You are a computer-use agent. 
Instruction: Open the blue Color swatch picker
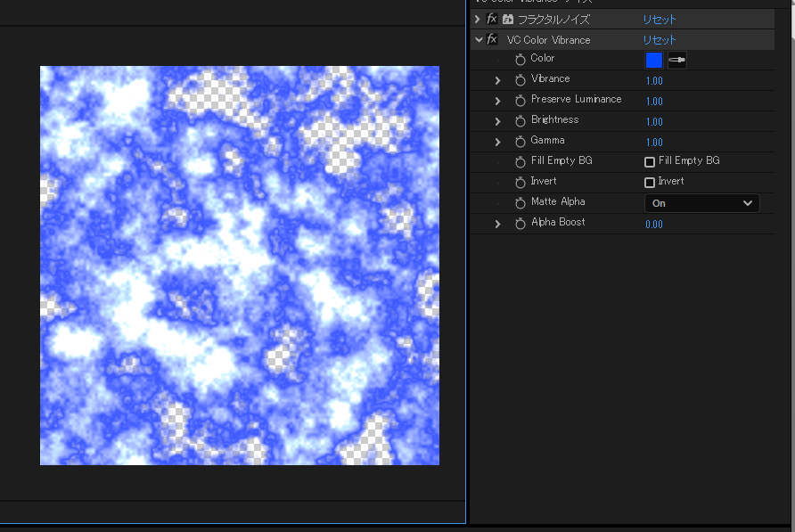(654, 61)
